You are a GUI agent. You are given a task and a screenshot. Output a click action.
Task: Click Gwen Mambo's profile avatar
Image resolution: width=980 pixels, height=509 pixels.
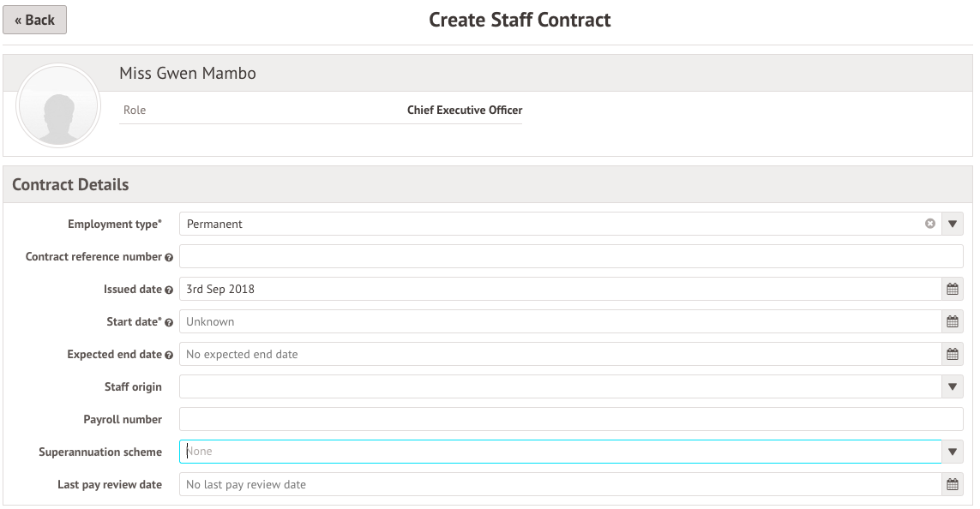click(58, 105)
